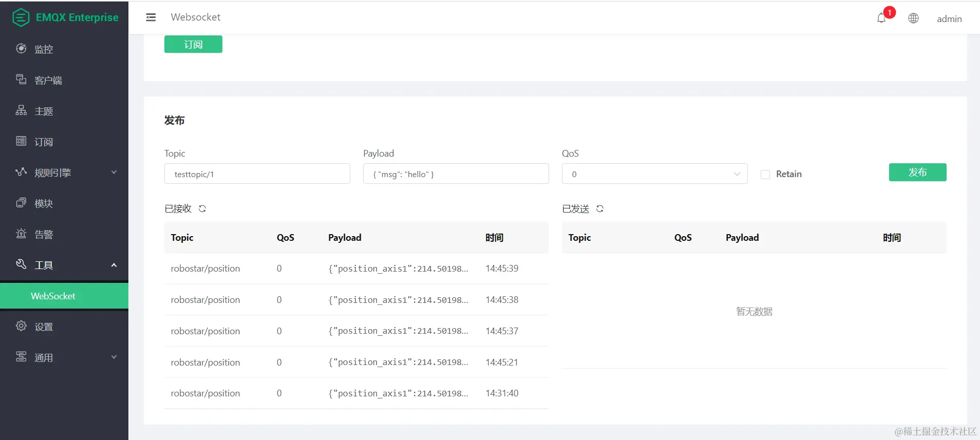Viewport: 980px width, 440px height.
Task: Click the Payload header in received table
Action: (345, 237)
